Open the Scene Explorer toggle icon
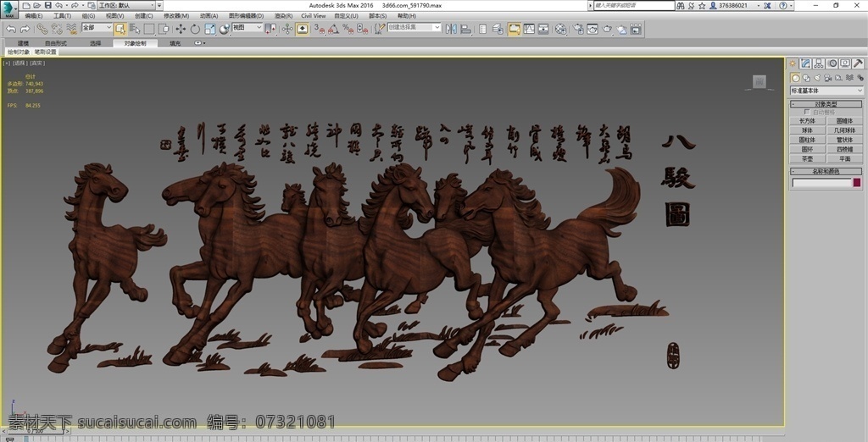 pos(482,29)
